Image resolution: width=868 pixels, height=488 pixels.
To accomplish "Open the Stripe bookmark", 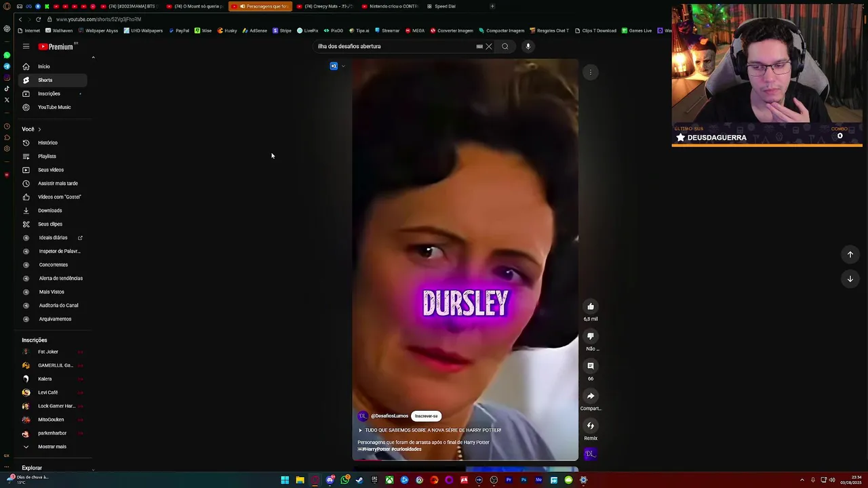I will [282, 30].
